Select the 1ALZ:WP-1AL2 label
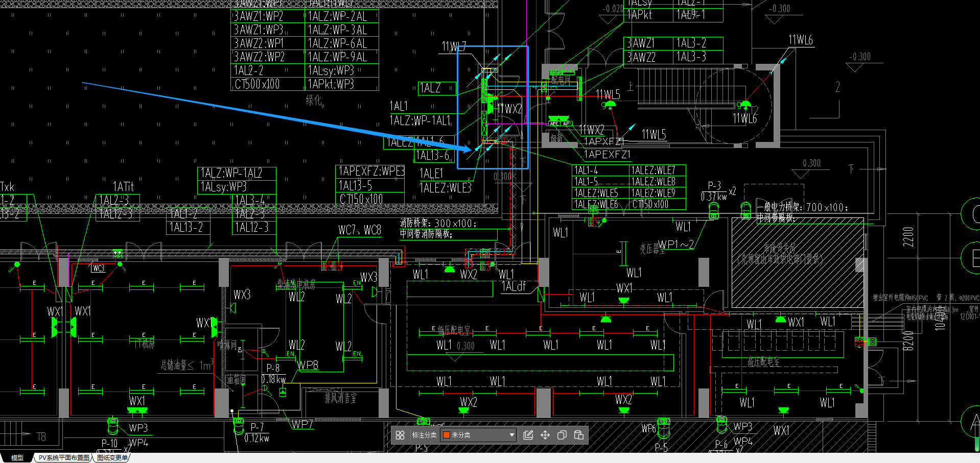The width and height of the screenshot is (980, 463). 231,174
